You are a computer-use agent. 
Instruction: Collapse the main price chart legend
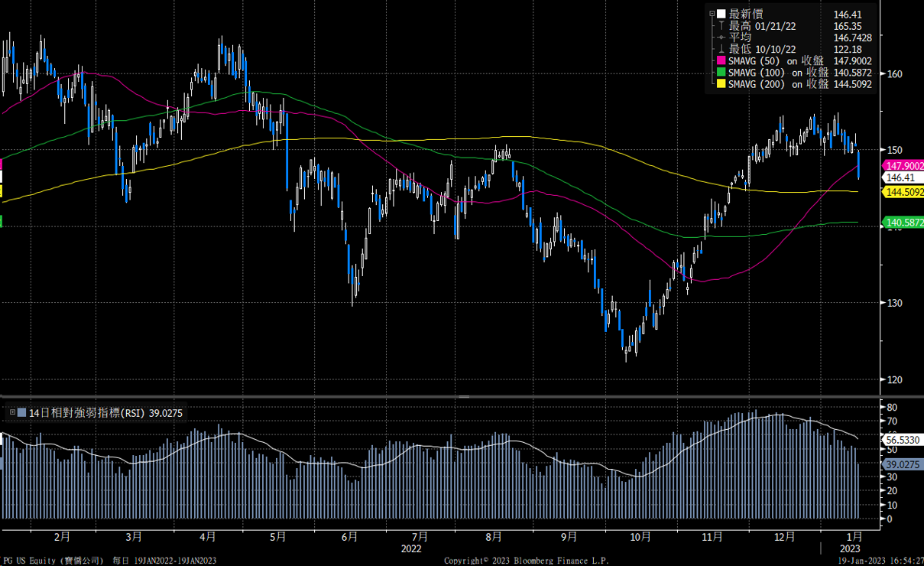(x=712, y=13)
